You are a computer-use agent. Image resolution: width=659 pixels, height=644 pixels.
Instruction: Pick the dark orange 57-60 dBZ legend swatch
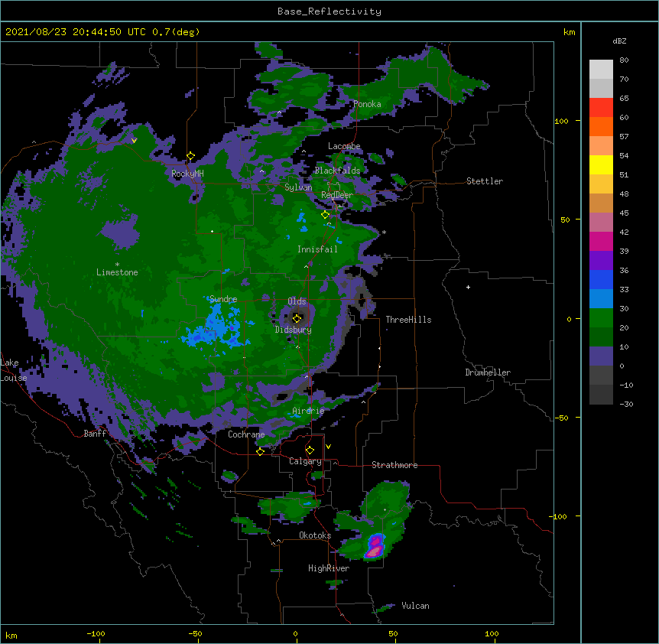coord(601,126)
